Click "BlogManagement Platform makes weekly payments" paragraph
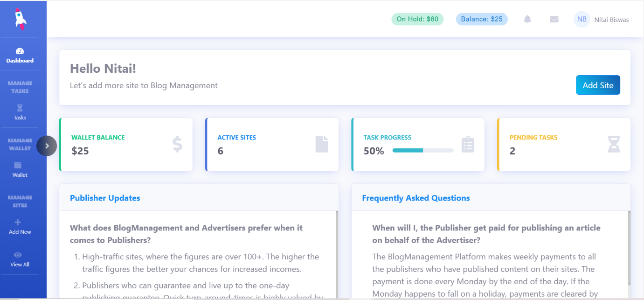 click(484, 275)
